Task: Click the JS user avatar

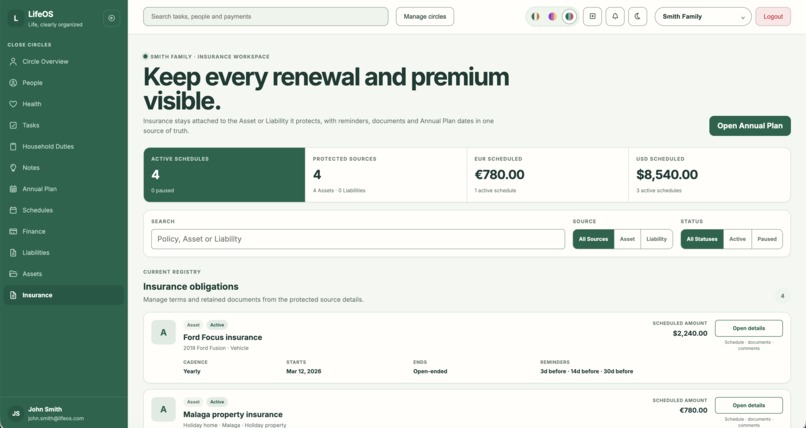Action: coord(16,414)
